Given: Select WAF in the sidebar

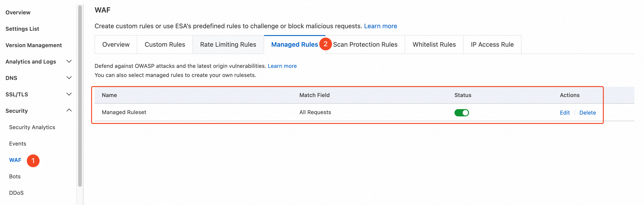Looking at the screenshot, I should click(15, 160).
